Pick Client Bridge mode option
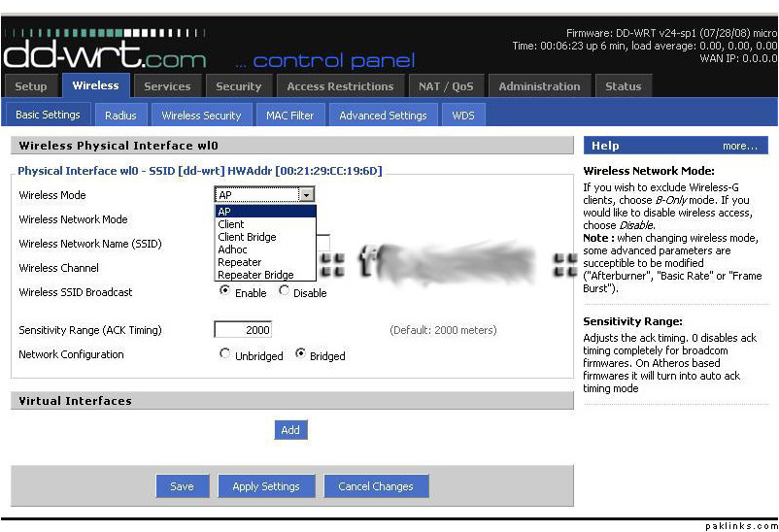The height and width of the screenshot is (532, 779). (x=247, y=237)
